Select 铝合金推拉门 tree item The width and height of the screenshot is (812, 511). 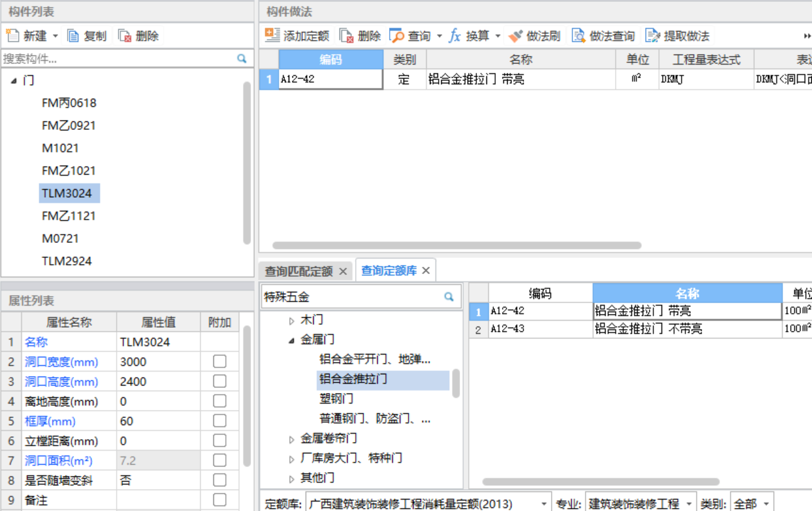point(383,379)
